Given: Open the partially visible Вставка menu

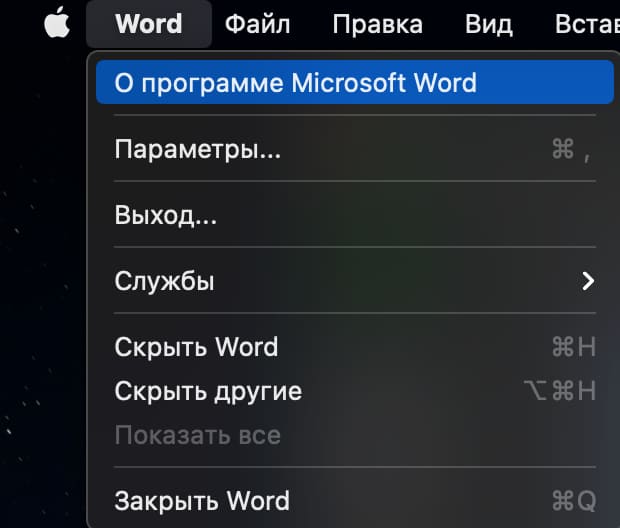Looking at the screenshot, I should pyautogui.click(x=586, y=24).
